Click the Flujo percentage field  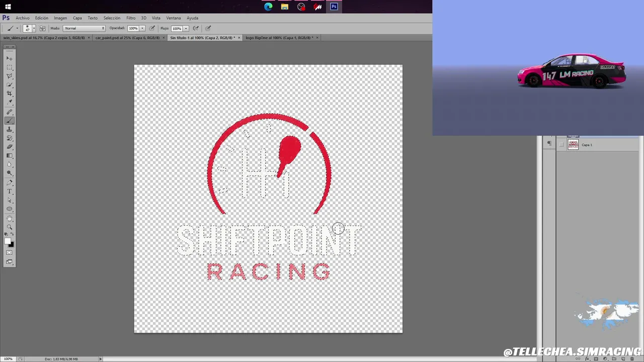coord(177,28)
